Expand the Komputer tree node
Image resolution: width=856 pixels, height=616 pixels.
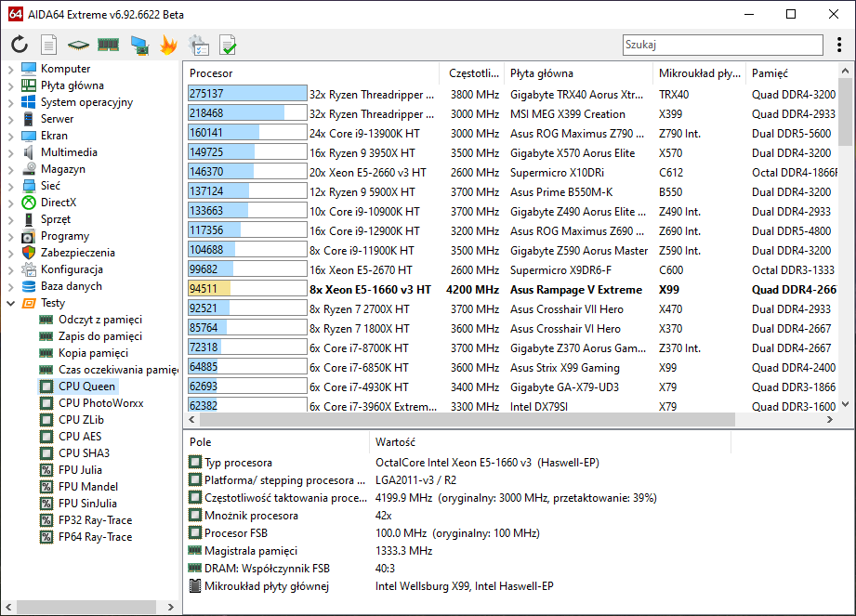(10, 69)
